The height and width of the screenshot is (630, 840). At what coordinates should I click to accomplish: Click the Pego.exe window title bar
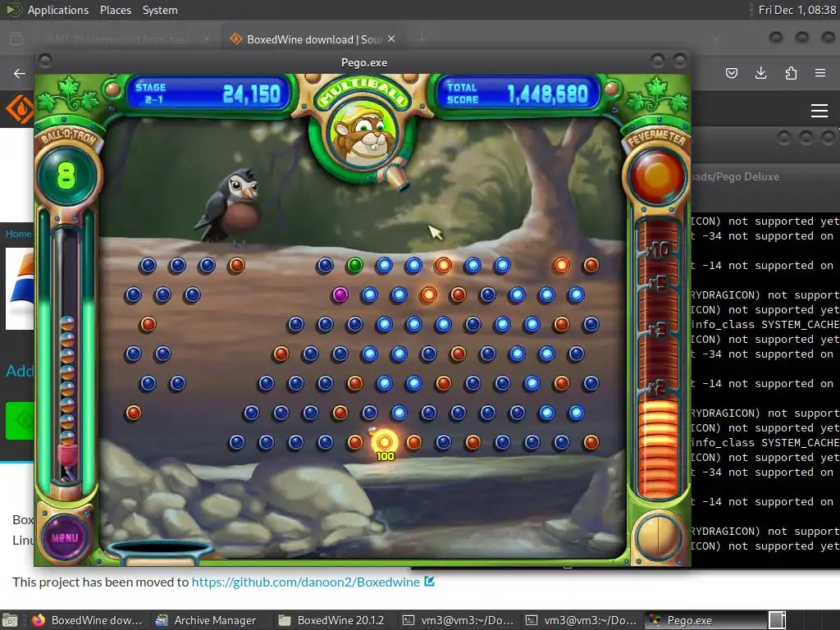[363, 62]
